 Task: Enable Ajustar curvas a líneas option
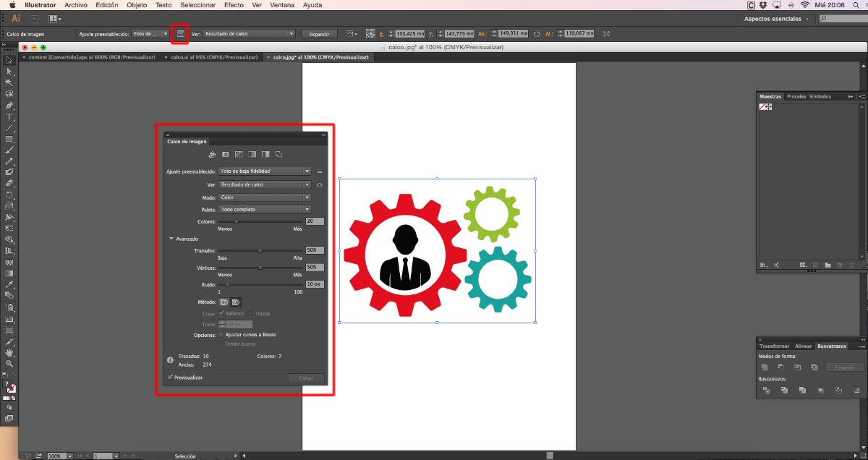pyautogui.click(x=221, y=335)
